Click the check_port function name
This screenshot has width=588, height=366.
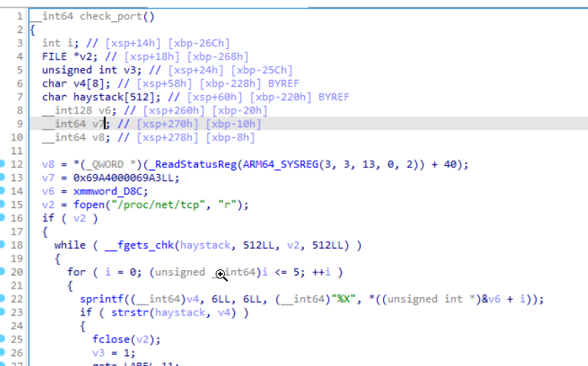coord(111,17)
